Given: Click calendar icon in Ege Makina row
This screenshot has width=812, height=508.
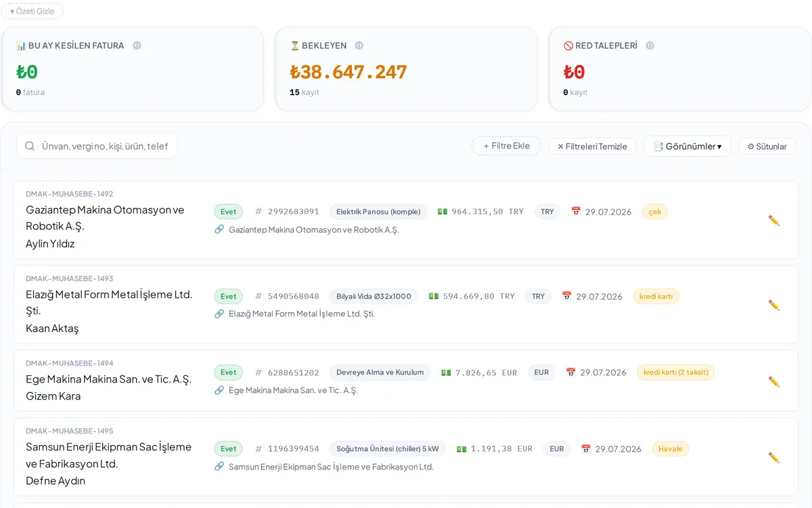Looking at the screenshot, I should pos(570,373).
